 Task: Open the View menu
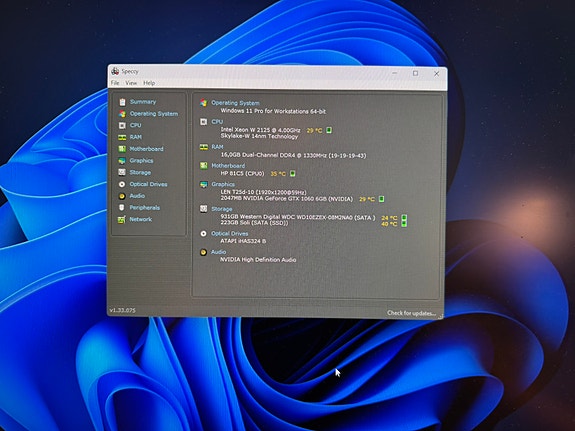click(131, 83)
